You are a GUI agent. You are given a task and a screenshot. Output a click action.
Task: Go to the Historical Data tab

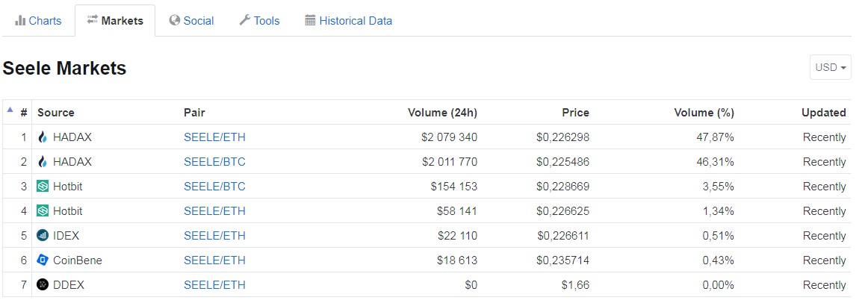click(x=348, y=21)
